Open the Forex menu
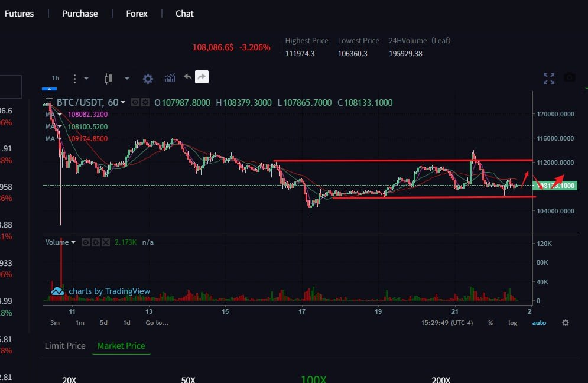 click(x=137, y=14)
